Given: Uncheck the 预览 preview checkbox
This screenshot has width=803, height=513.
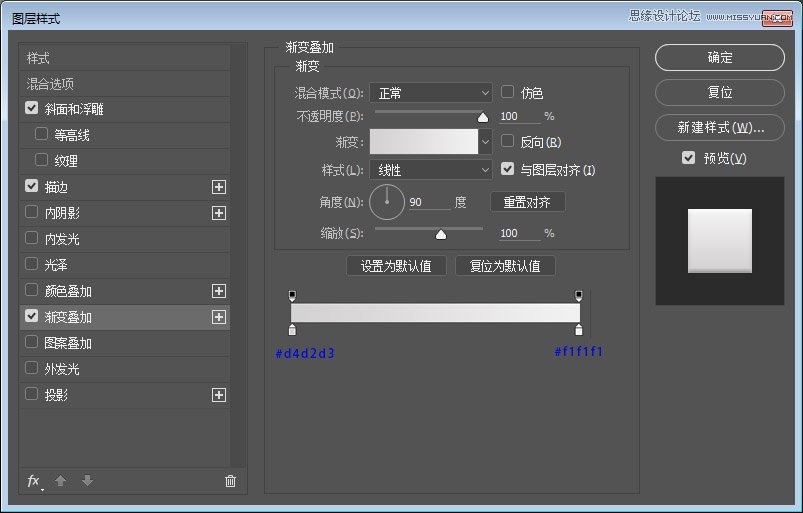Looking at the screenshot, I should click(x=688, y=158).
